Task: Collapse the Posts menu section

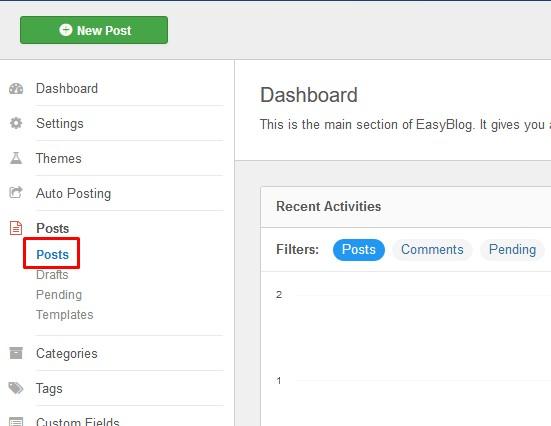Action: point(53,228)
